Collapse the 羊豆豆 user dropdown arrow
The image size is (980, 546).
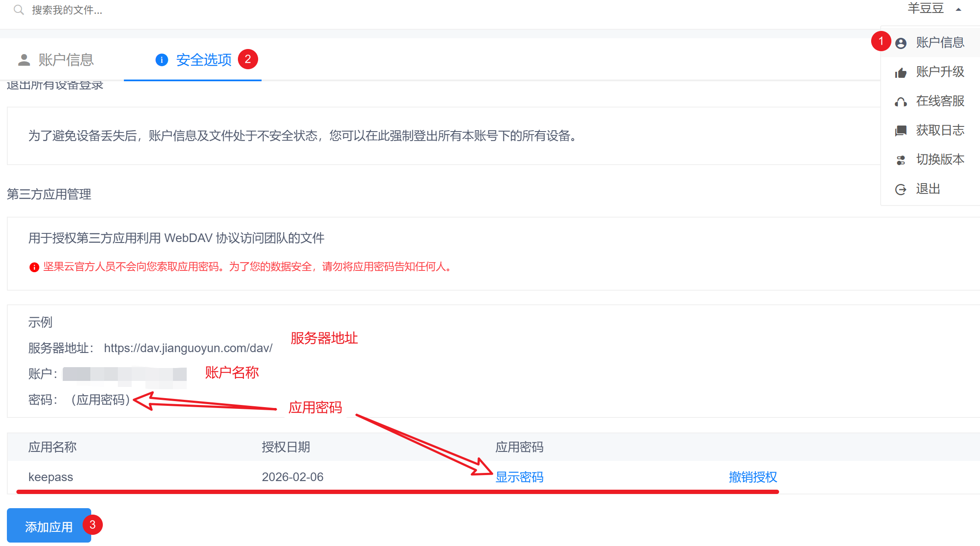(958, 9)
